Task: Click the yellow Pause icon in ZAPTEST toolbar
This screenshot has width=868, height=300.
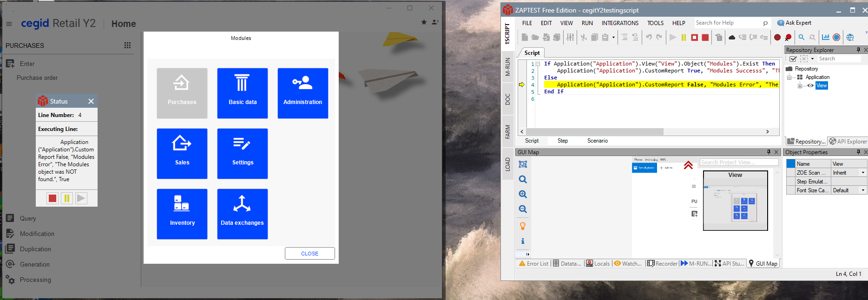Action: pyautogui.click(x=684, y=38)
